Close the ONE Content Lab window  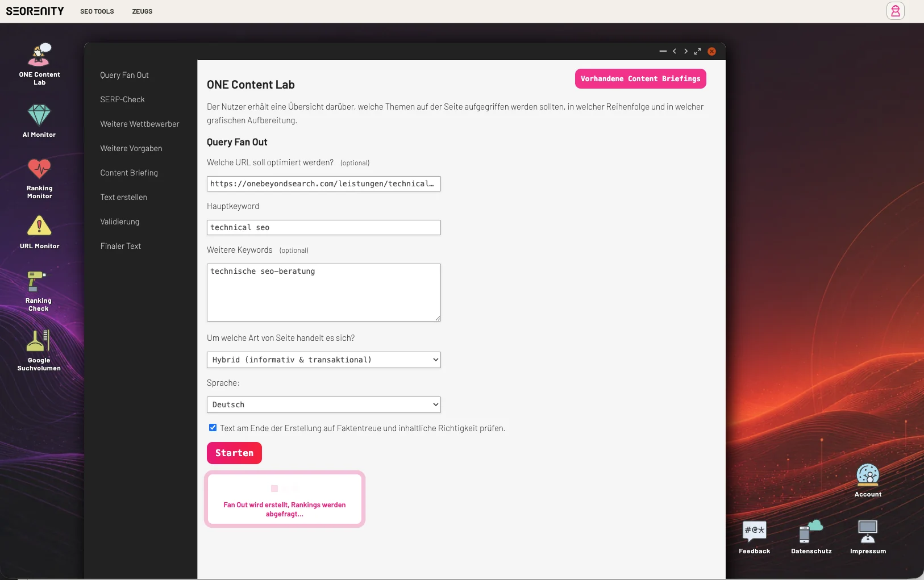[x=711, y=51]
